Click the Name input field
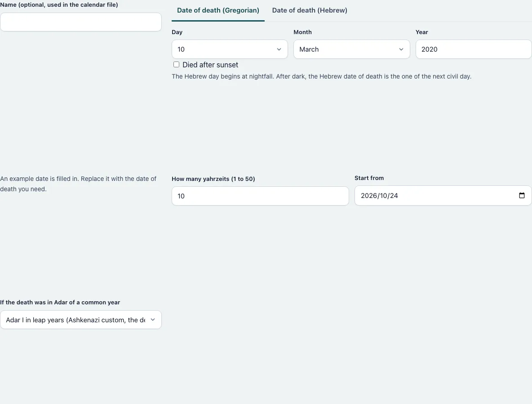 click(x=81, y=22)
